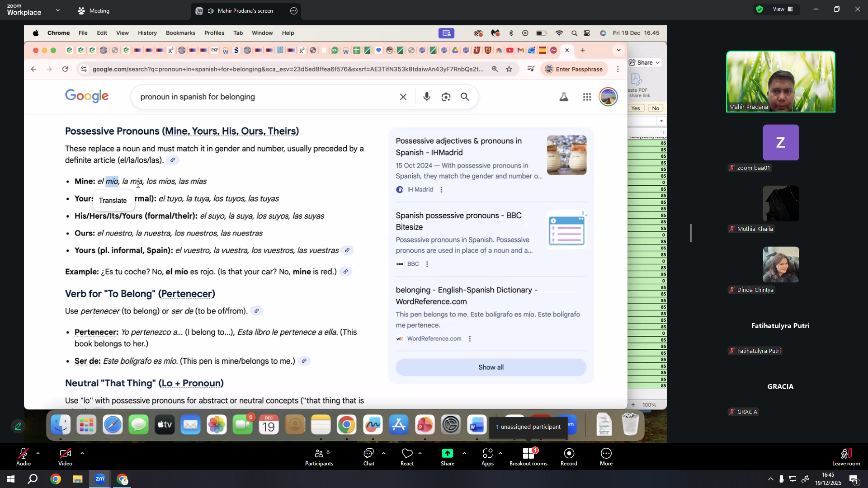The image size is (868, 488).
Task: Go back in the shared Chrome browser
Action: [33, 69]
